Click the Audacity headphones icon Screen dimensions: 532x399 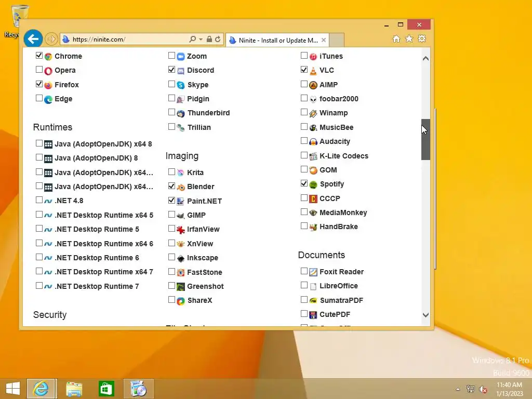(313, 142)
